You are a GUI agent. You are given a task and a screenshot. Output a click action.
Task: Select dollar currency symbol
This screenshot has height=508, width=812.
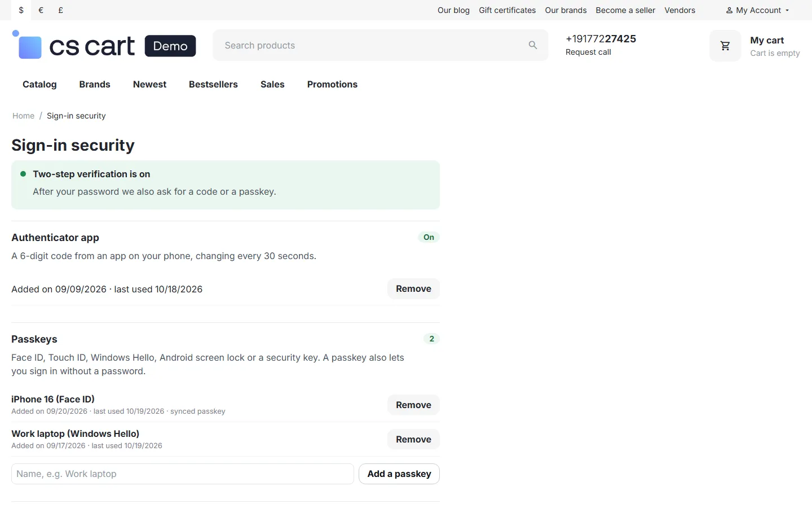click(x=21, y=10)
